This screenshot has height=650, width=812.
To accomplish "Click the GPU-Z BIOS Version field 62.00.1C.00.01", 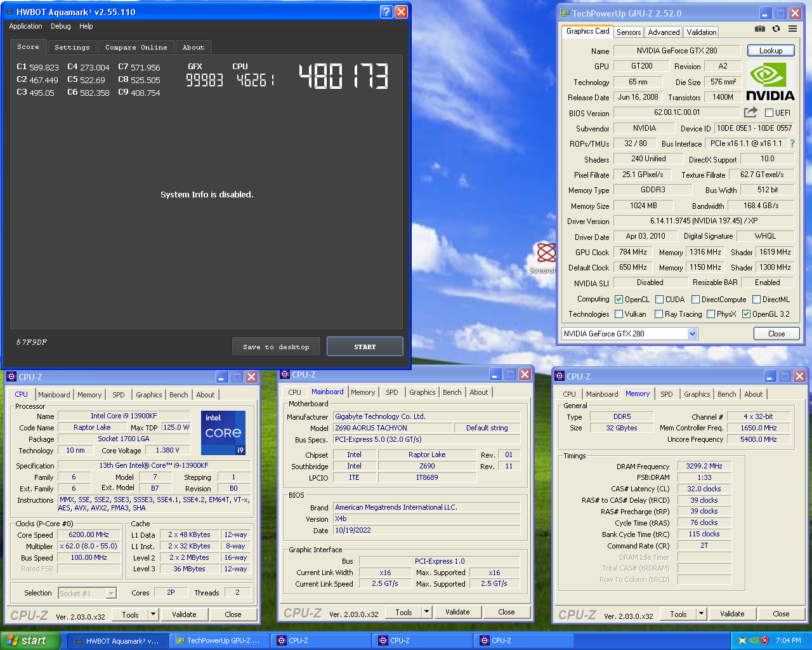I will [x=677, y=112].
